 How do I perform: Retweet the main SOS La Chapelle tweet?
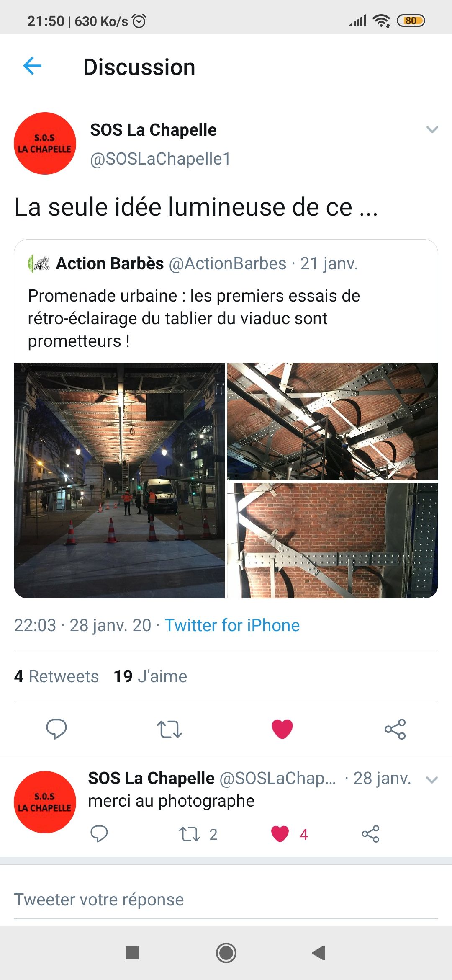tap(169, 729)
